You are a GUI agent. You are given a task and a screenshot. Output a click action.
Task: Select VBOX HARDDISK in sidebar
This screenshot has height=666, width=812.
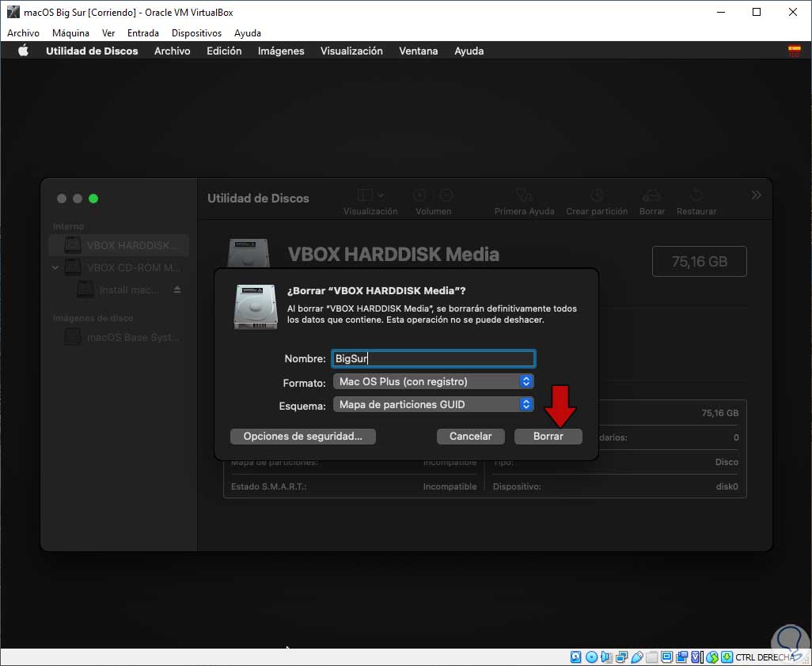119,245
